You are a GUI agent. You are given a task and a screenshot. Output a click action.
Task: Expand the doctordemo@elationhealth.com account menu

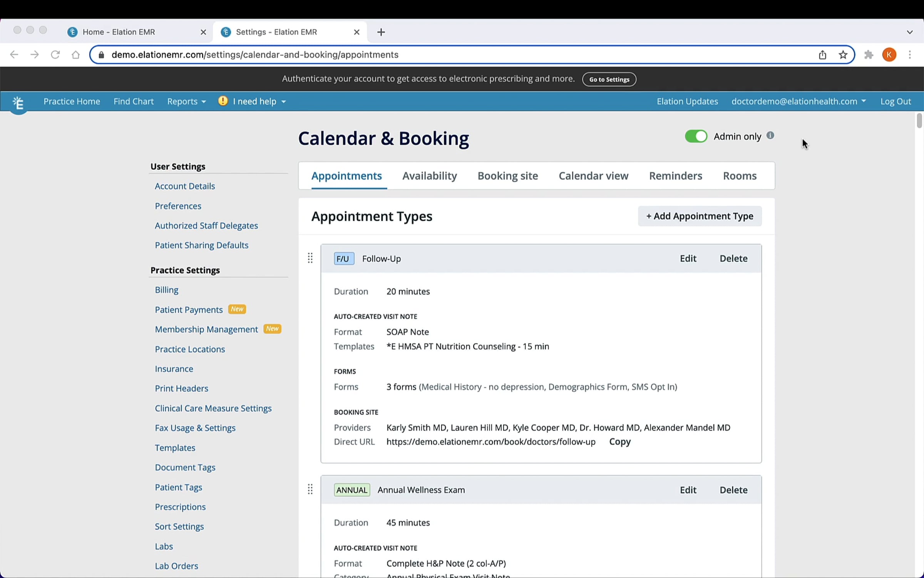[798, 101]
